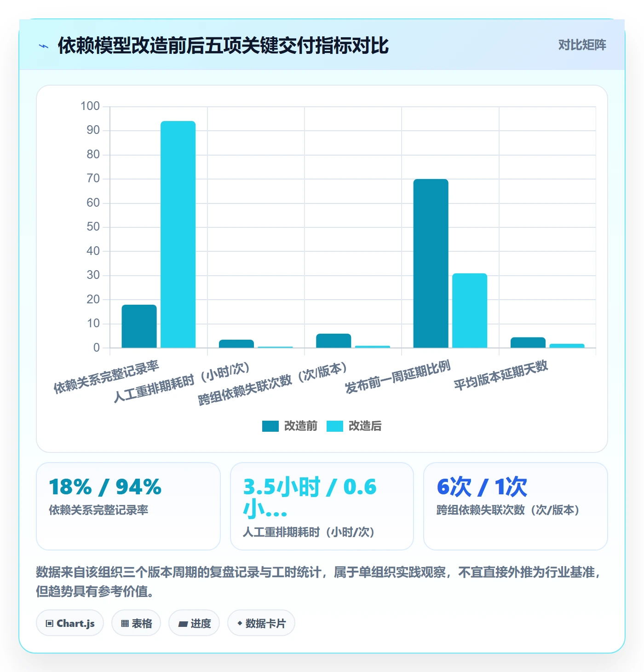
Task: Toggle the 改造前 legend series
Action: (x=290, y=426)
